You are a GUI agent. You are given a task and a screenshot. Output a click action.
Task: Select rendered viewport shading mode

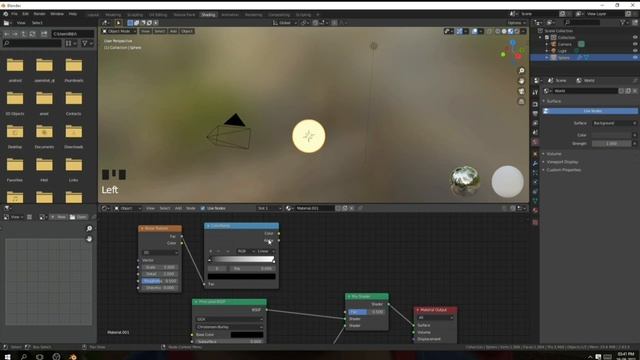517,31
